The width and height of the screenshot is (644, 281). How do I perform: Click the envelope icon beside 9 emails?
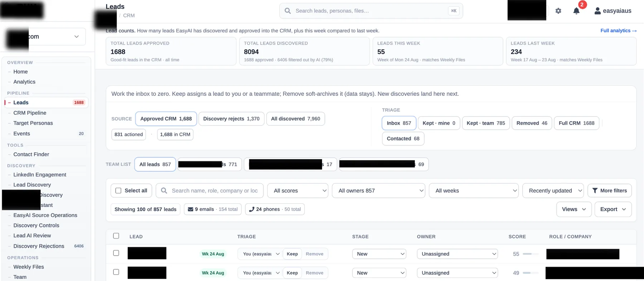coord(191,209)
